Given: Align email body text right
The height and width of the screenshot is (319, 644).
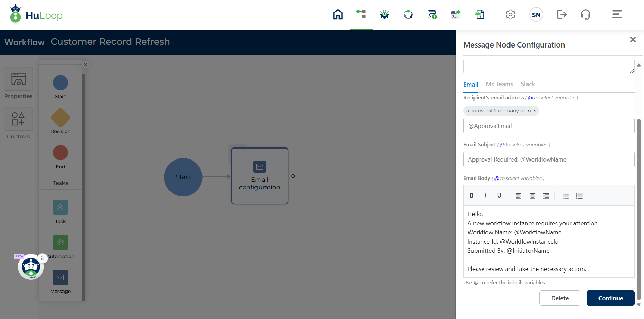Looking at the screenshot, I should 546,196.
